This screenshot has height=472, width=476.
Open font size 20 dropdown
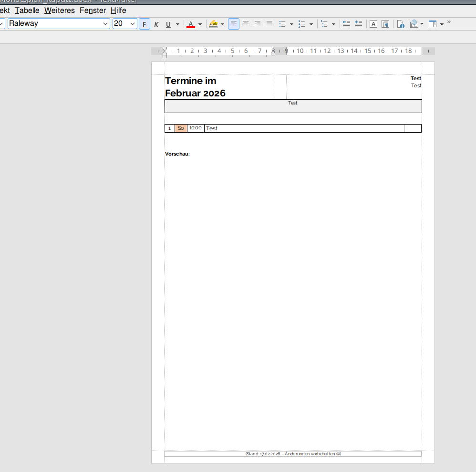(x=133, y=24)
